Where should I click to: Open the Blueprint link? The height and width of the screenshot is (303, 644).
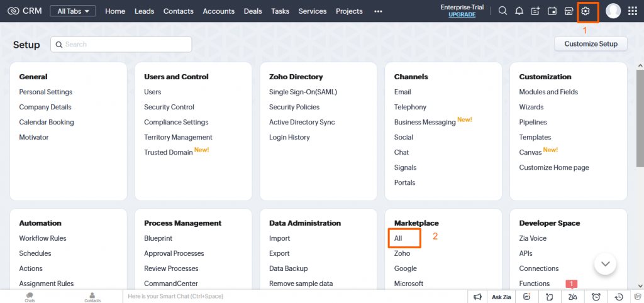pyautogui.click(x=158, y=238)
